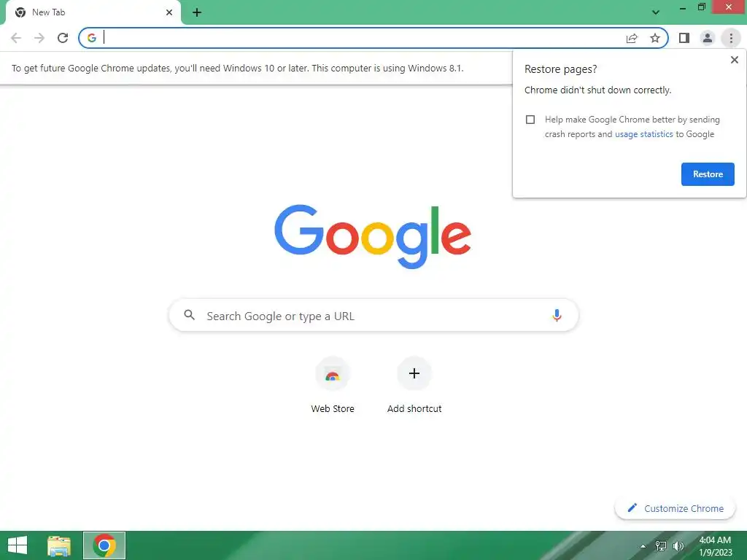Click the Windows 10 update notice text
The height and width of the screenshot is (560, 747).
(x=237, y=68)
